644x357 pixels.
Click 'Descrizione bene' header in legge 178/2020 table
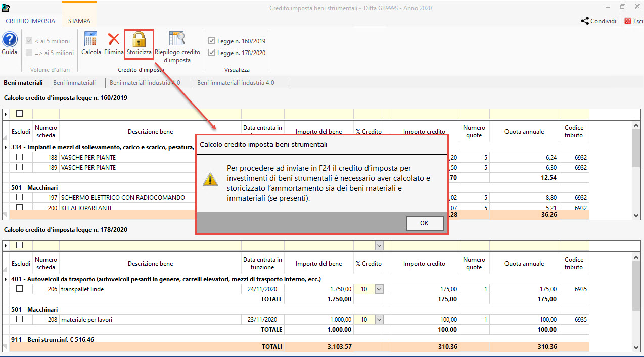[x=150, y=264]
